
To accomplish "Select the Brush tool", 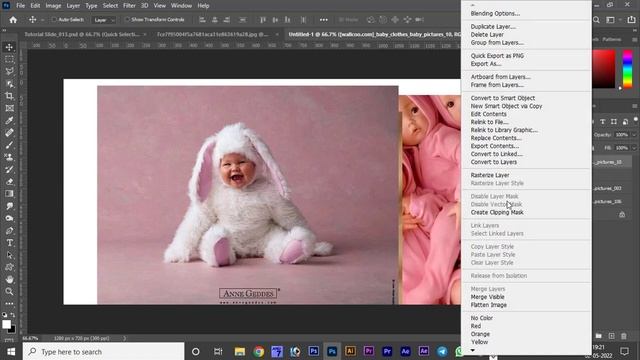I will coord(9,145).
